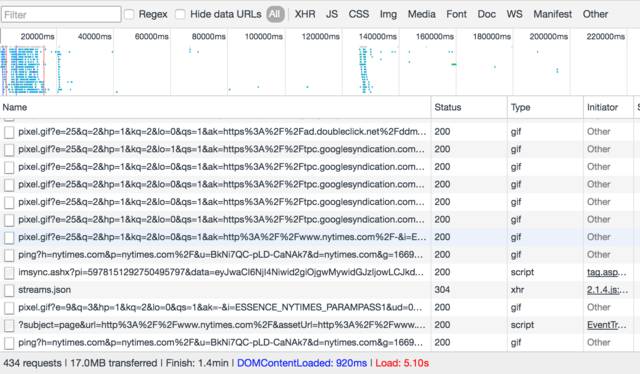The image size is (640, 374).
Task: Open the tag.asp initiator link
Action: tap(607, 272)
